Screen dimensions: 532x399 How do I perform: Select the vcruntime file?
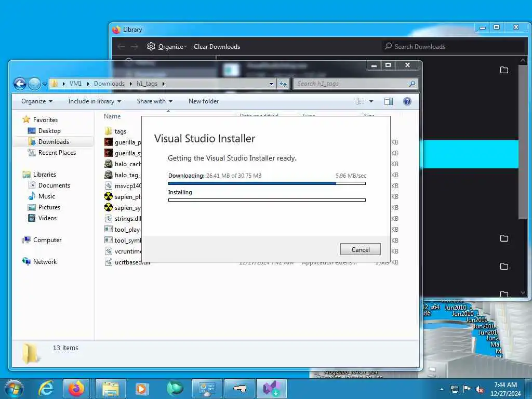click(123, 251)
